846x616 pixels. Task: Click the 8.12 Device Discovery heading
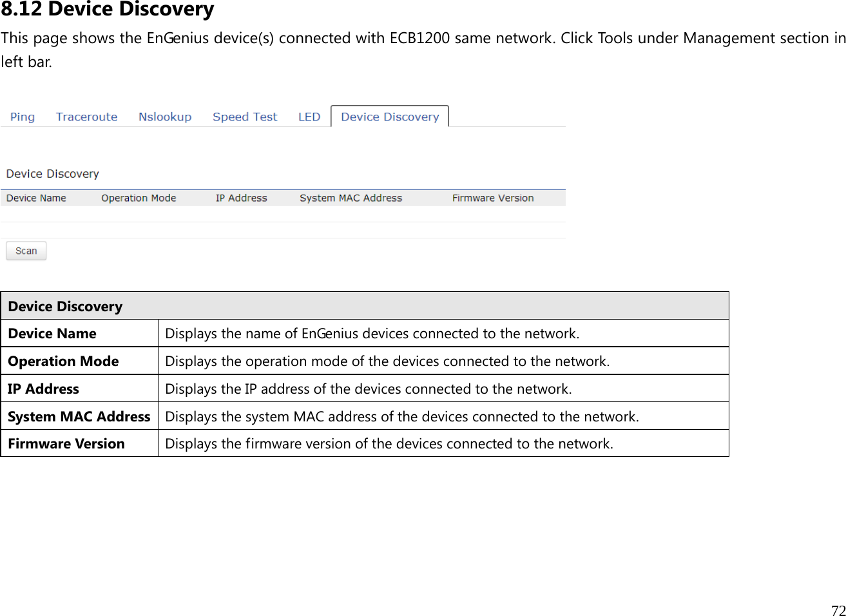click(108, 9)
